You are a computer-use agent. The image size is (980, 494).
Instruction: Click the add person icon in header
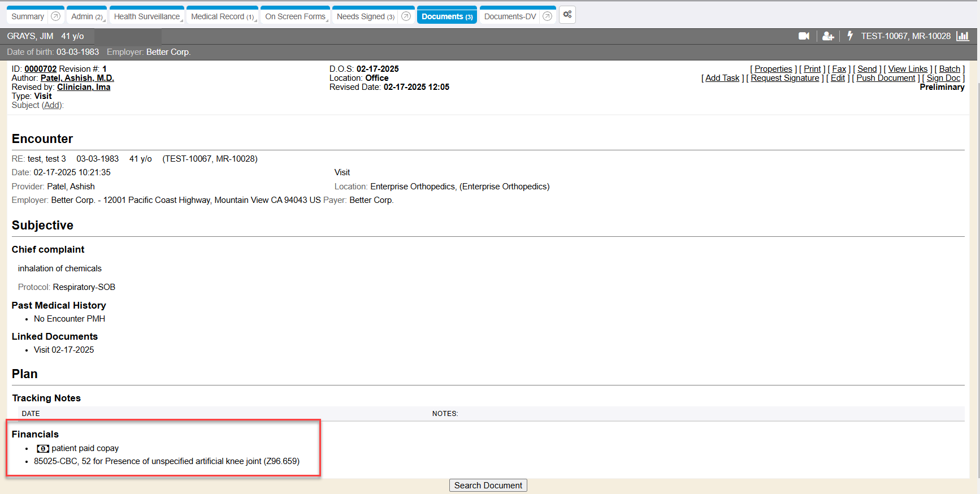[x=828, y=36]
